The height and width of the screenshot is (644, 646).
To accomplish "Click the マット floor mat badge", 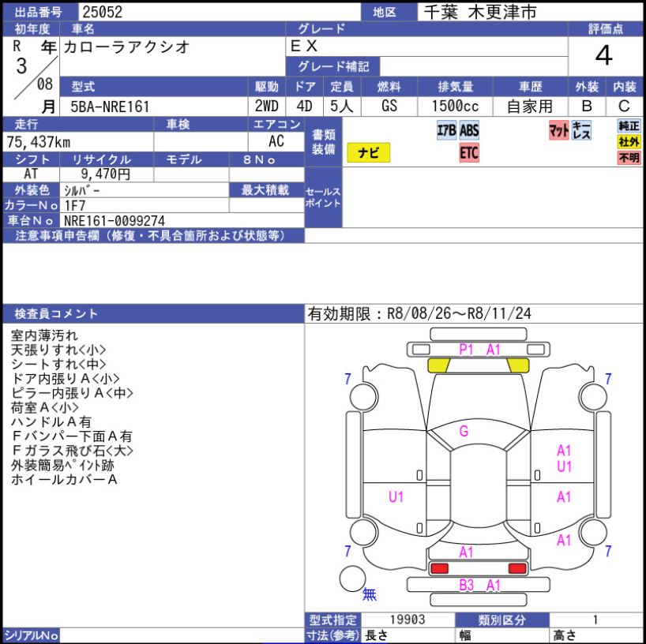I will click(x=558, y=130).
